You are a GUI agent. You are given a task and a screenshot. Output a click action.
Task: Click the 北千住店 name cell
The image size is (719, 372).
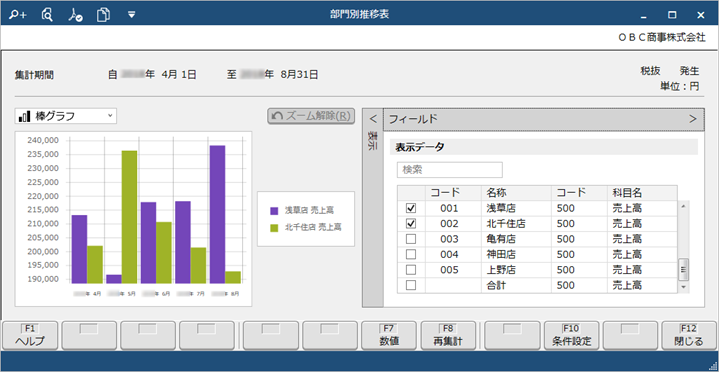pyautogui.click(x=516, y=224)
